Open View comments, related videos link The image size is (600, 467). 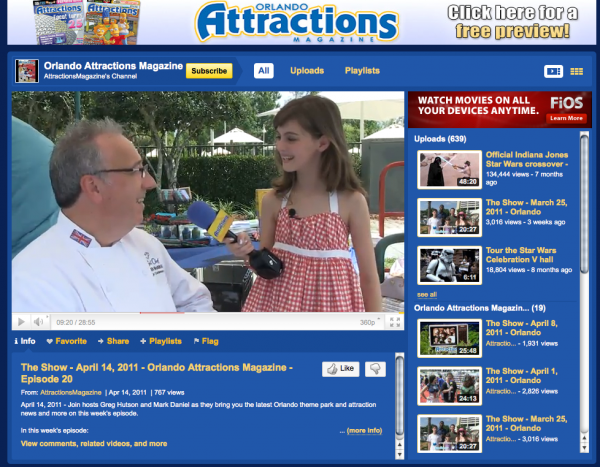click(94, 443)
